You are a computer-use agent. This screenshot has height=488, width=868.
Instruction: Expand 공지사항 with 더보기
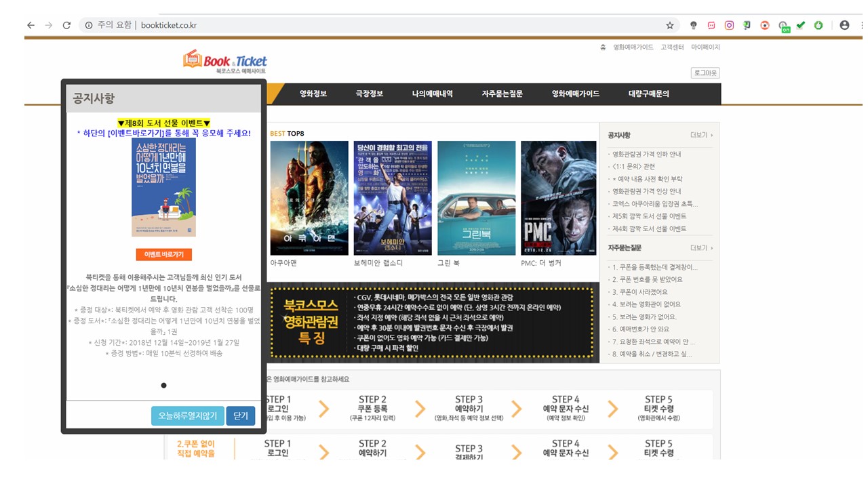(701, 135)
